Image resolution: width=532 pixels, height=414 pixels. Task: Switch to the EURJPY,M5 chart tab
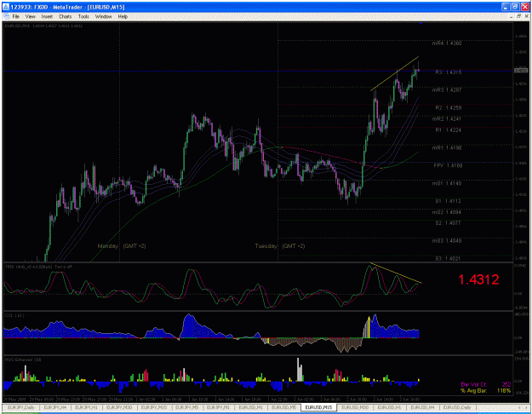187,407
